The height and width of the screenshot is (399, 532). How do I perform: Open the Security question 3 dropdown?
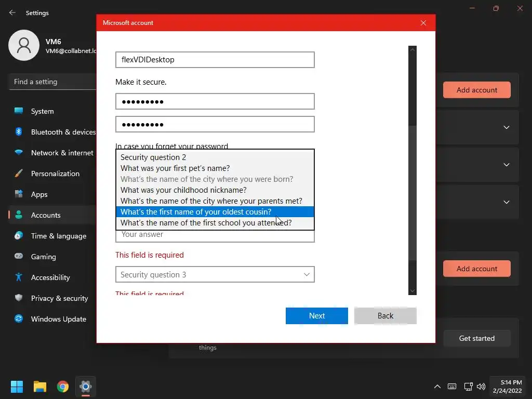[215, 274]
